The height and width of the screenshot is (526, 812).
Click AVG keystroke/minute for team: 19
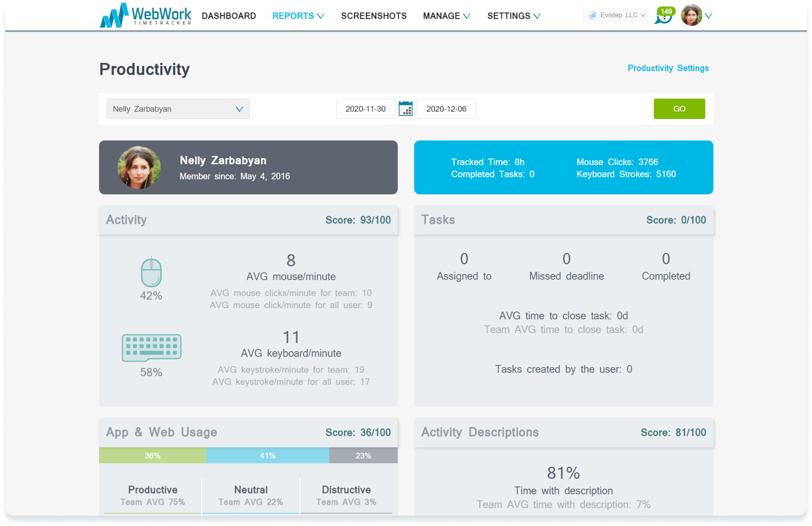point(291,369)
